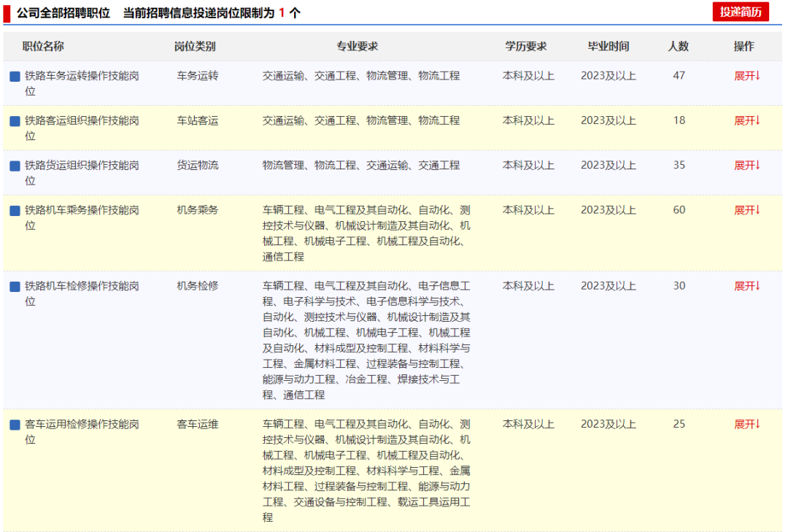Tick the checkbox for 铁路机车乘务操作技能岗位
788x532 pixels.
point(15,211)
